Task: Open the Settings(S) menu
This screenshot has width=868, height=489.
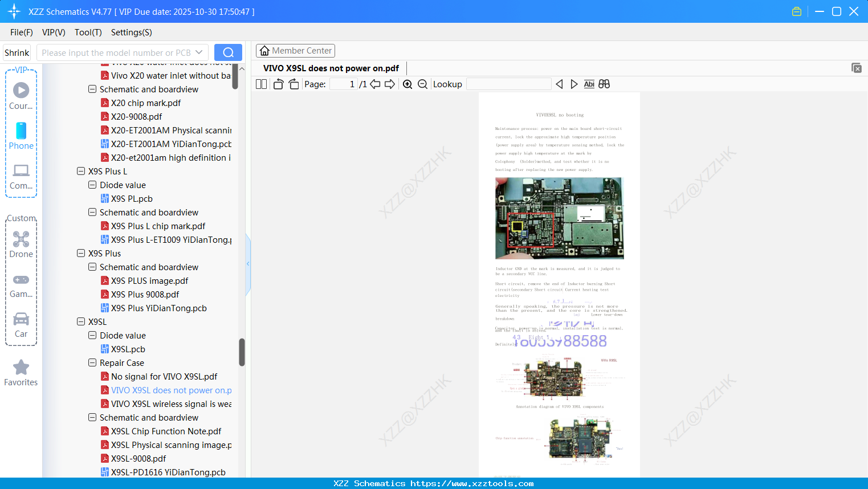Action: (x=132, y=32)
